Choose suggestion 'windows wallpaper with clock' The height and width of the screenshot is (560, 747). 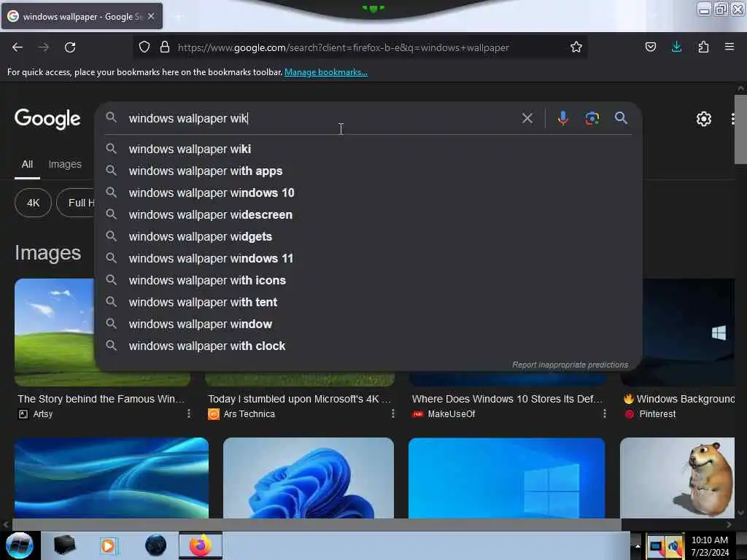[368, 346]
